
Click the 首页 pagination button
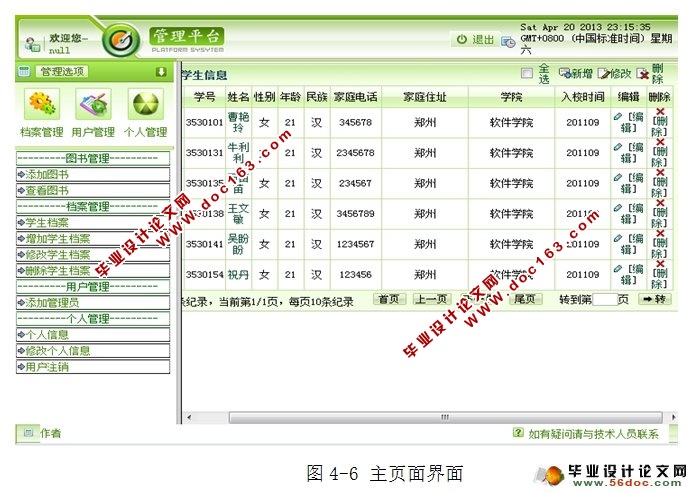tap(390, 299)
